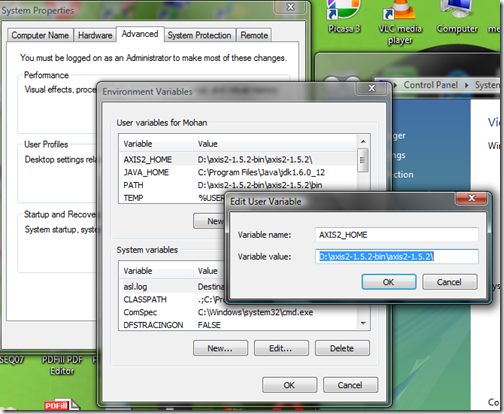The width and height of the screenshot is (504, 414).
Task: Select TEMP user variable row
Action: point(173,198)
